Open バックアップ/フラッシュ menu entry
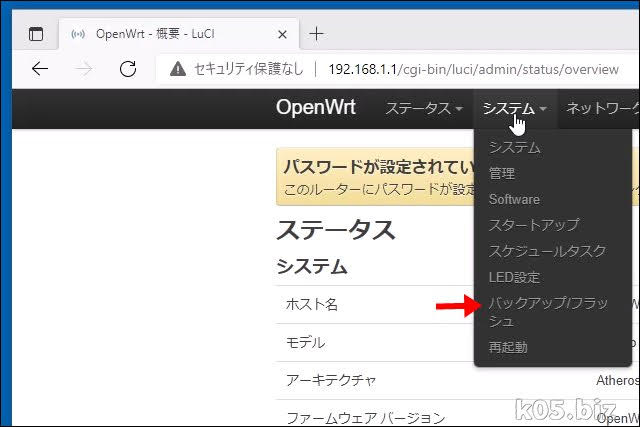 [x=548, y=312]
